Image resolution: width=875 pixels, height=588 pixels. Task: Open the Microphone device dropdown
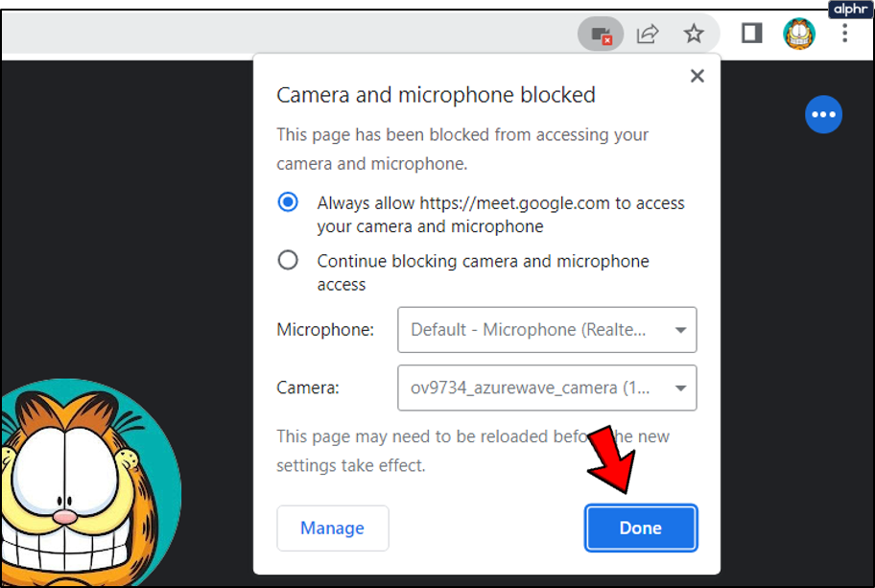point(547,330)
